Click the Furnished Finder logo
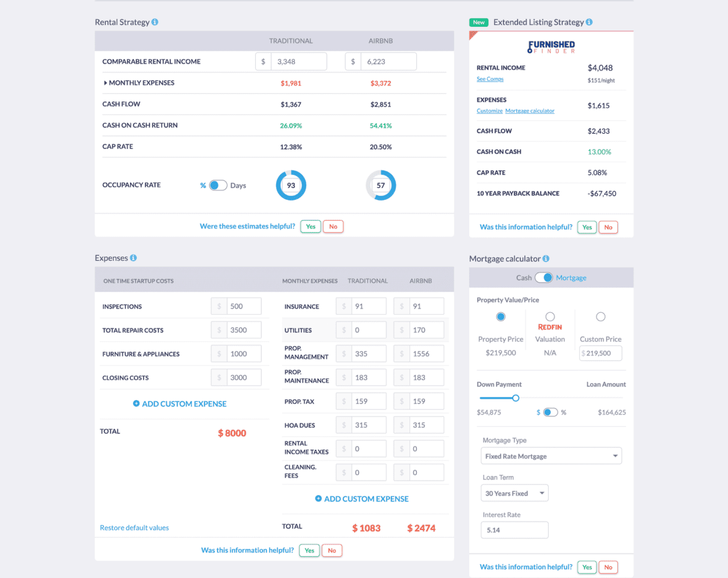The width and height of the screenshot is (728, 578). click(551, 47)
